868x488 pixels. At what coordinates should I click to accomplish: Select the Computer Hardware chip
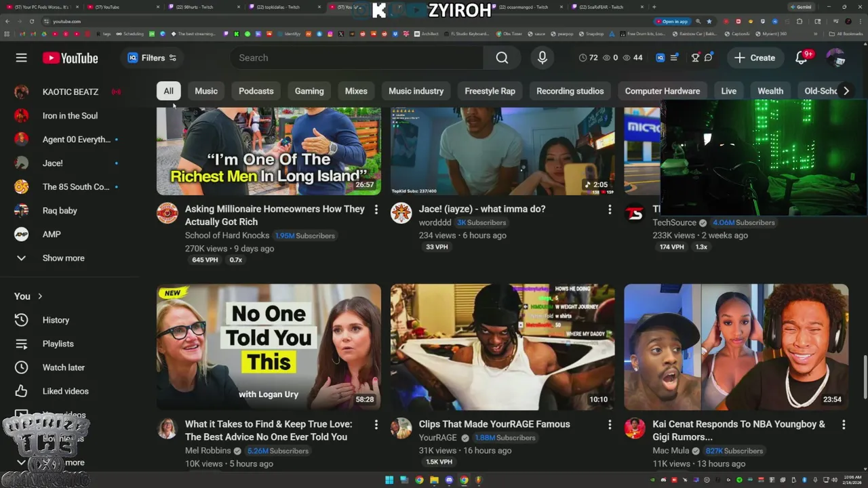[662, 91]
